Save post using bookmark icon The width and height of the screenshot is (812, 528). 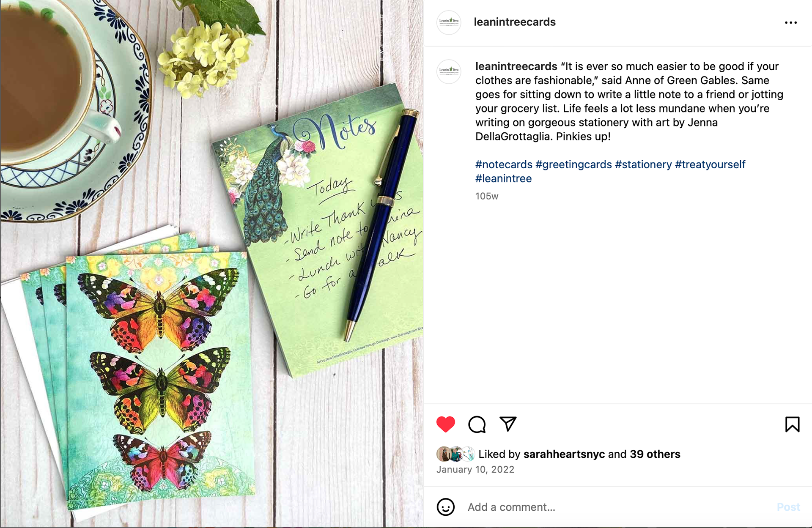coord(792,424)
